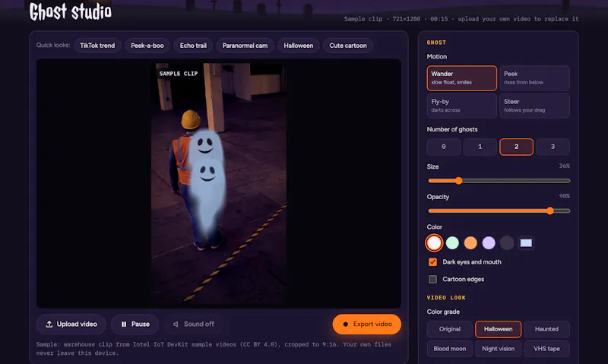This screenshot has width=608, height=364.
Task: Set number of ghosts to 0
Action: [444, 147]
